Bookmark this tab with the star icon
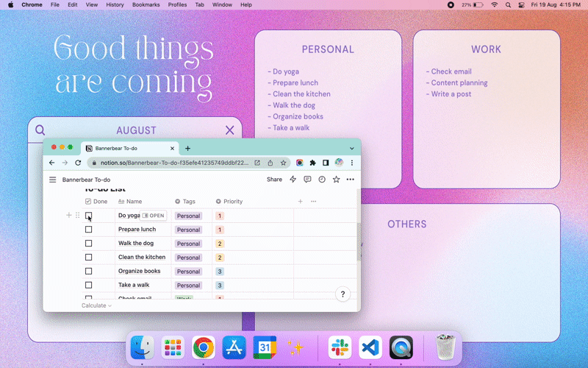 (284, 163)
